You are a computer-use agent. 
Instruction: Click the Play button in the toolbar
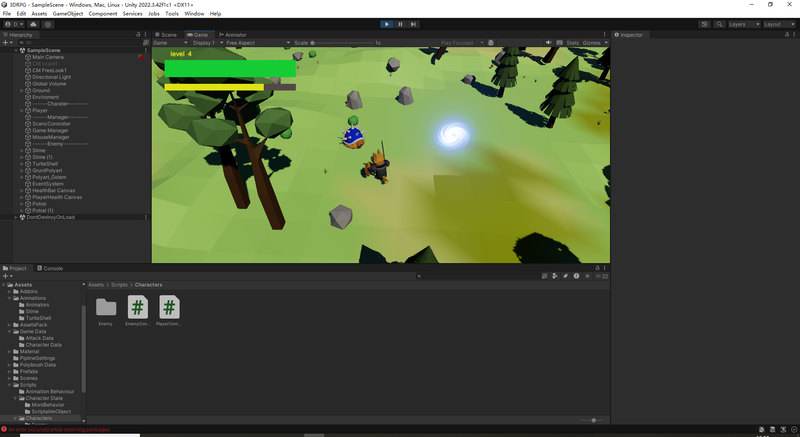click(387, 24)
